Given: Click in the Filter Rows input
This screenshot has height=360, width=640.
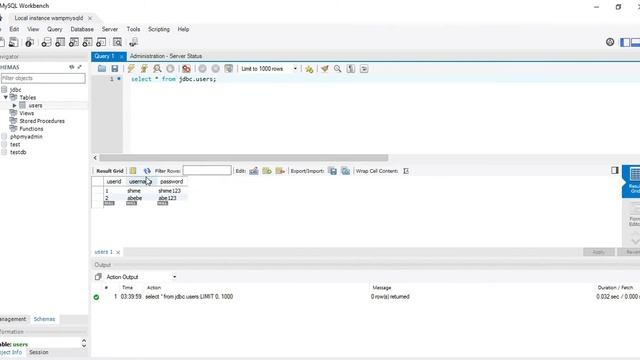Looking at the screenshot, I should coord(207,170).
